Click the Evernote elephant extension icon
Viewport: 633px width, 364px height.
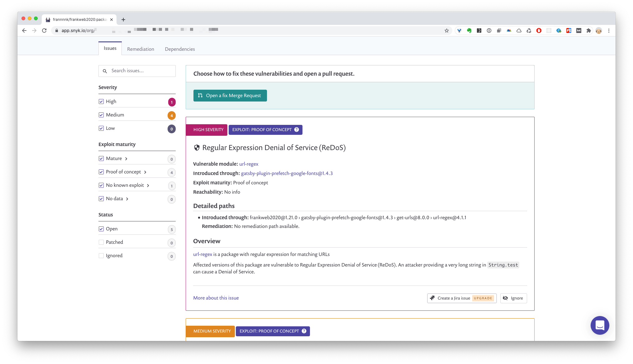pyautogui.click(x=469, y=31)
